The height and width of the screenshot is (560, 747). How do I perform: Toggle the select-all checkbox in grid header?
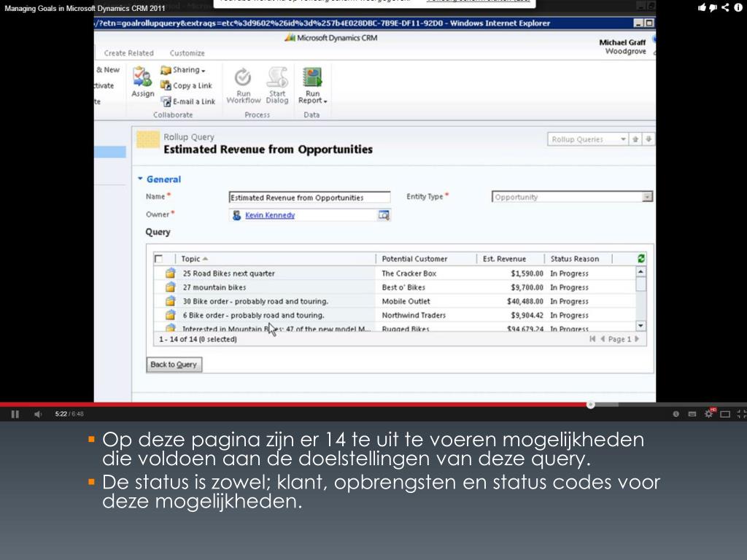[x=158, y=259]
